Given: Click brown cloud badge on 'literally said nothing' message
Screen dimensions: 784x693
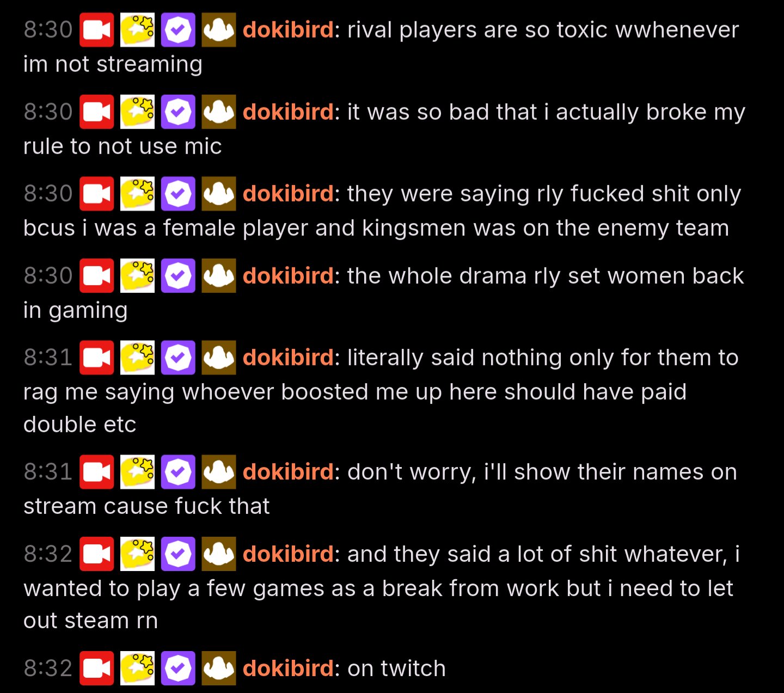Looking at the screenshot, I should [219, 358].
